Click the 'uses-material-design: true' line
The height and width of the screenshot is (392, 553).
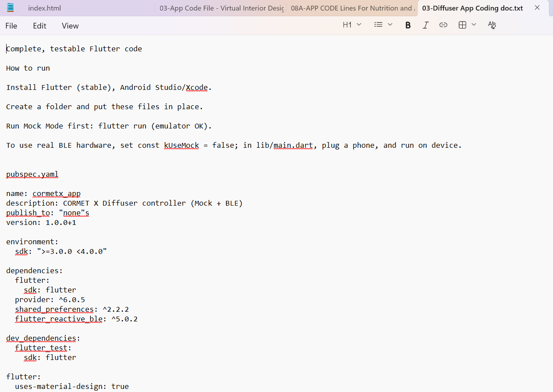coord(72,386)
